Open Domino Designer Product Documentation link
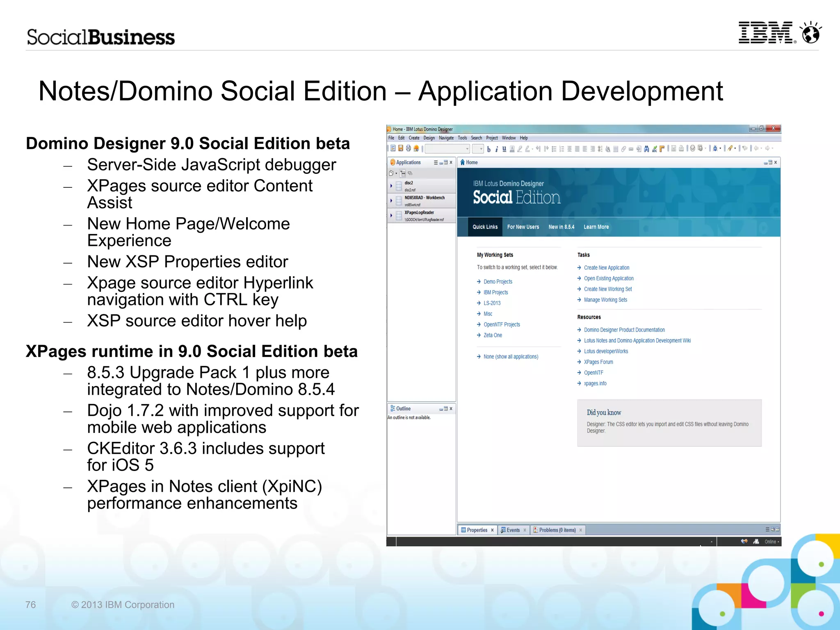 coord(624,330)
